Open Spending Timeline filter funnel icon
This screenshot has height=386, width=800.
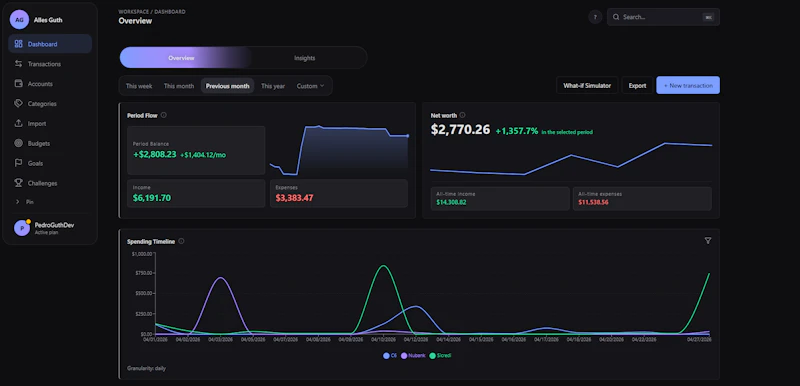[708, 241]
